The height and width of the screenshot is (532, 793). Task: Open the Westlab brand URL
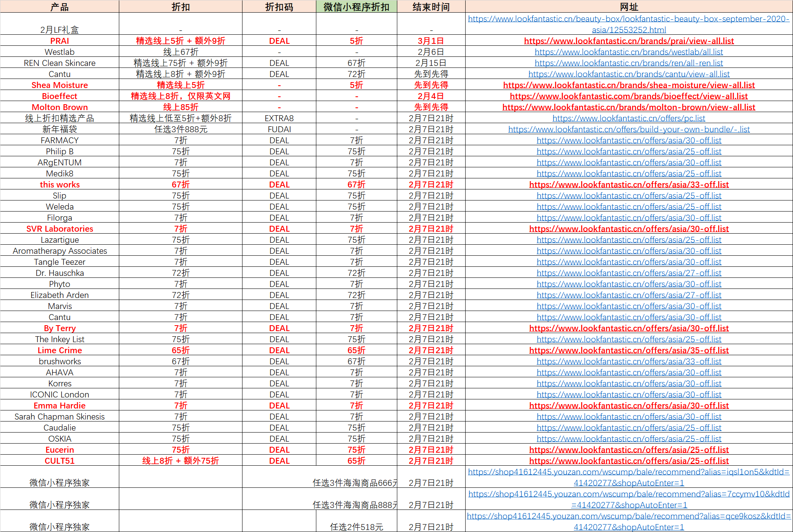[x=629, y=52]
